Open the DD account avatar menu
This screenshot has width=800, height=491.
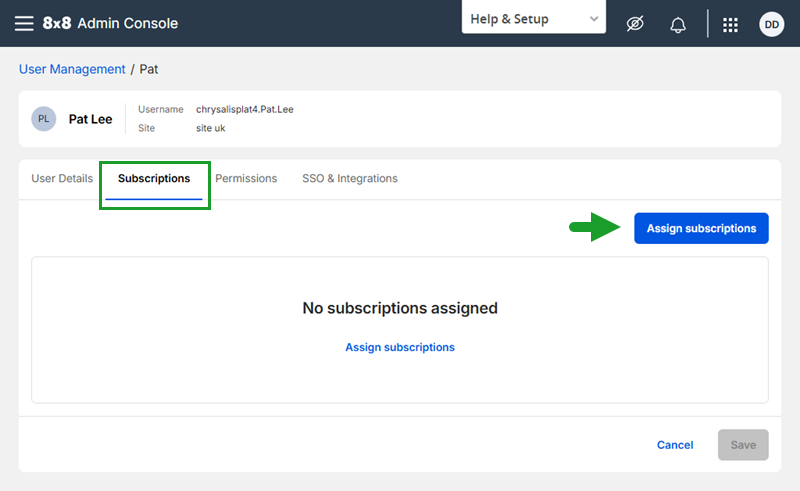click(x=771, y=24)
